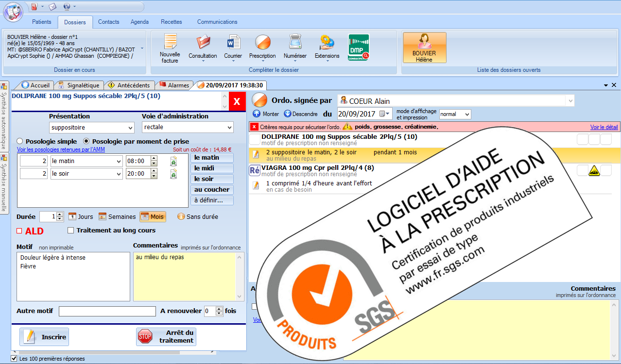The height and width of the screenshot is (364, 621).
Task: Select Posologie par moment de prise radio
Action: [86, 141]
